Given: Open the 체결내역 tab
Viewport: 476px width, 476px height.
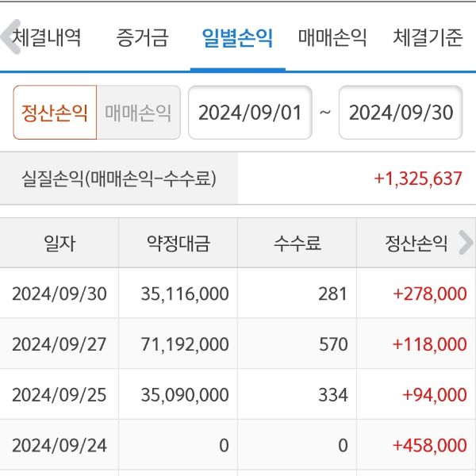Looking at the screenshot, I should [x=46, y=38].
